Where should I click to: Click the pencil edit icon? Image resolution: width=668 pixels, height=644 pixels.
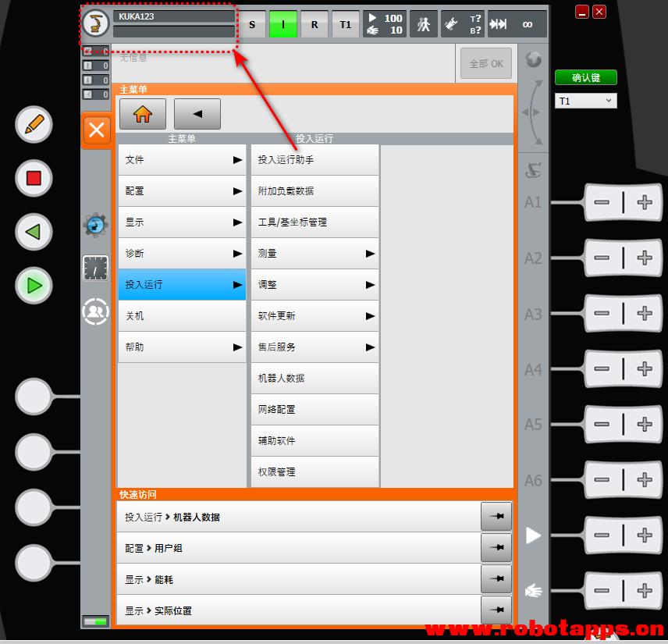coord(34,124)
